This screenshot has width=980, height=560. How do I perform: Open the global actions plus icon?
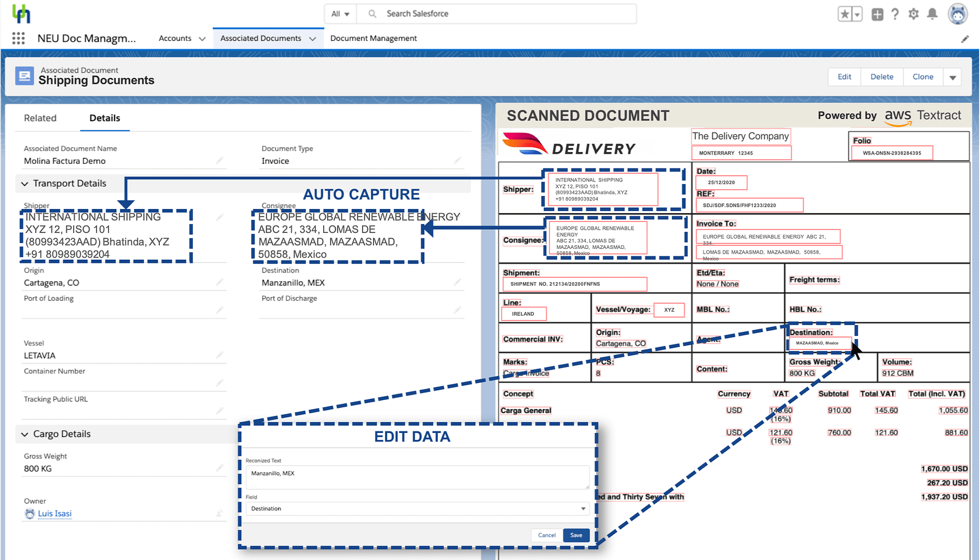pos(877,15)
